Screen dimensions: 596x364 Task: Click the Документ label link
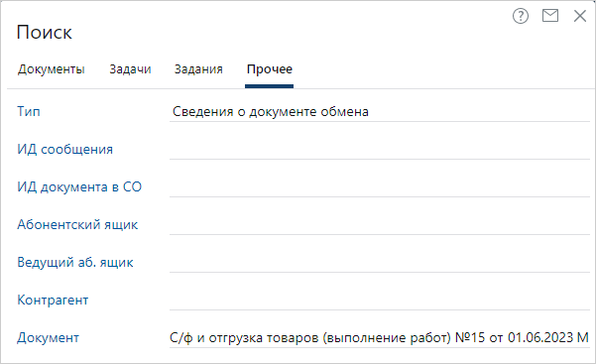[49, 338]
